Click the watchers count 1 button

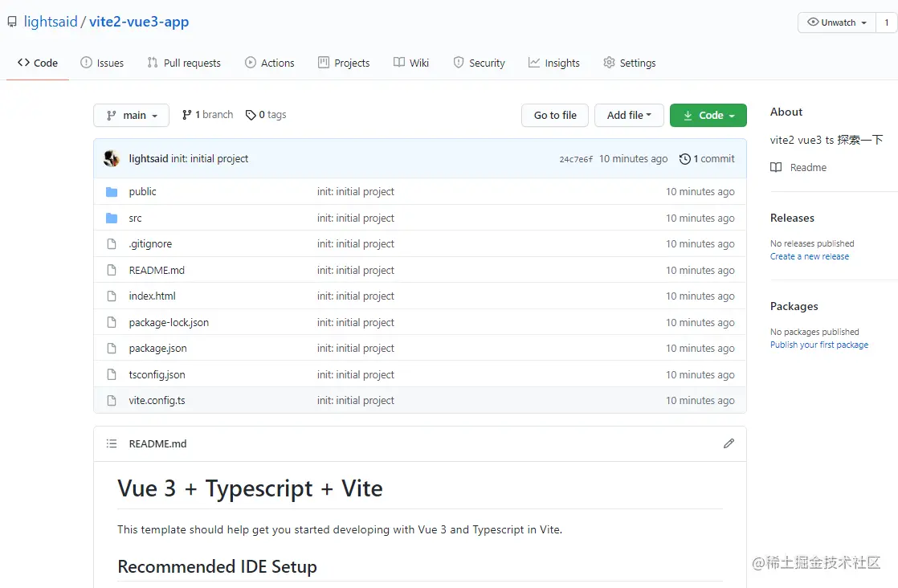[887, 22]
